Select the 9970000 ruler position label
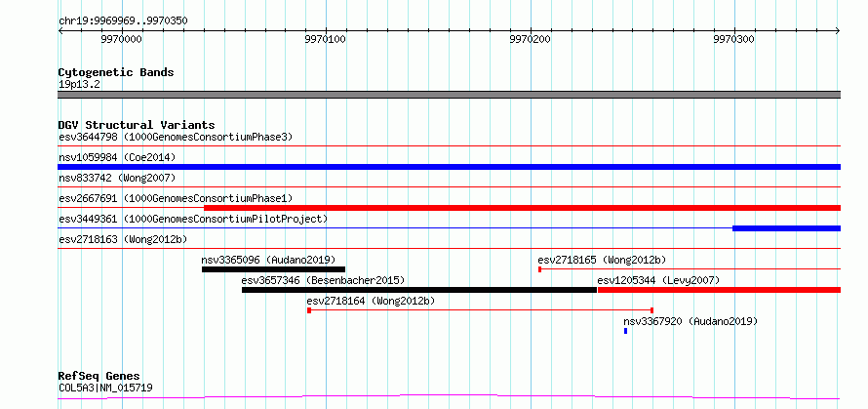This screenshot has height=409, width=868. 121,40
